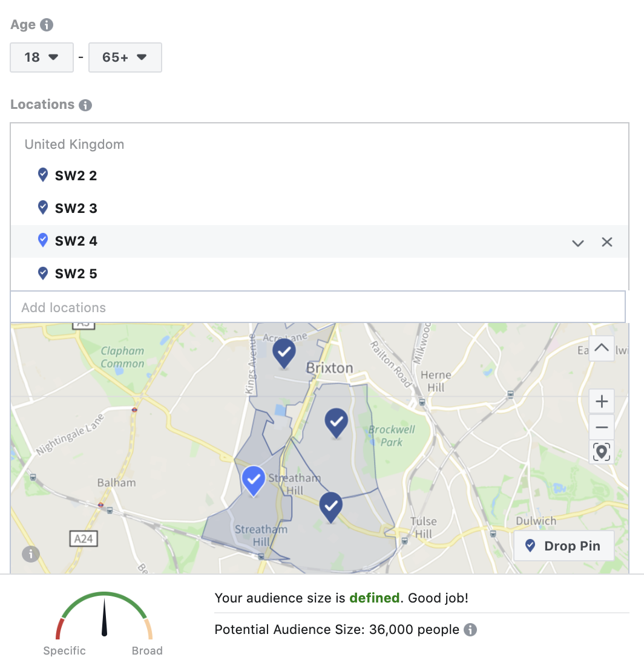Zoom out on the map
Screen dimensions: 644x663
(x=602, y=427)
